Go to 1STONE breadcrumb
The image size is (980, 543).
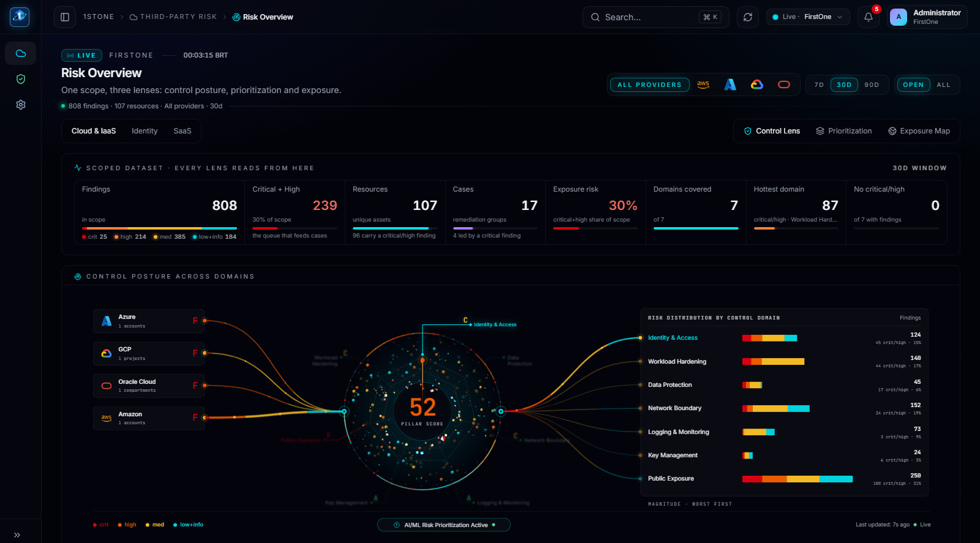99,17
